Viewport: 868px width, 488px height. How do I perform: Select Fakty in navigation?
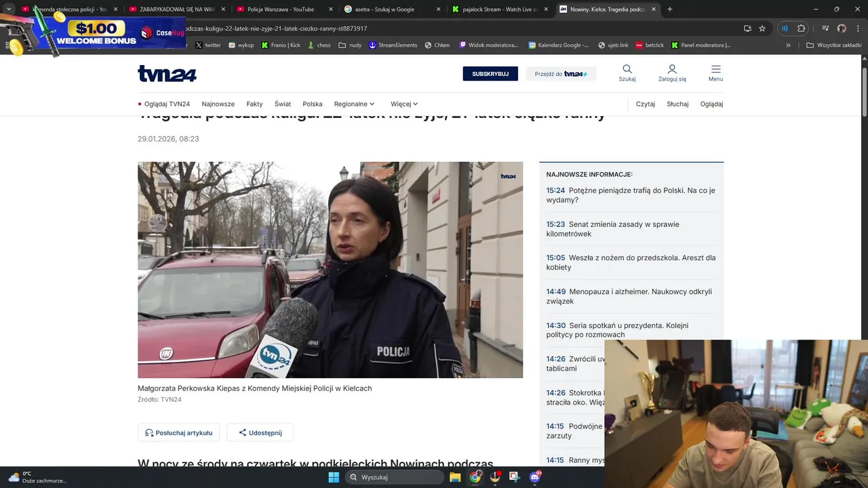[254, 104]
